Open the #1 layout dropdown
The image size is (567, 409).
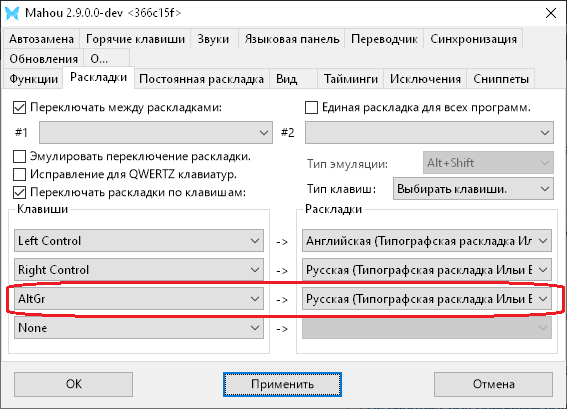pyautogui.click(x=156, y=133)
